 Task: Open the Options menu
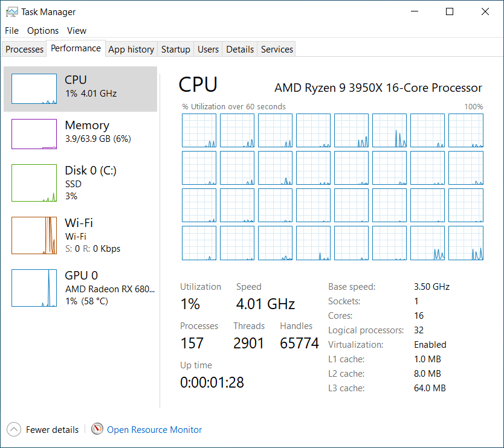(x=43, y=31)
